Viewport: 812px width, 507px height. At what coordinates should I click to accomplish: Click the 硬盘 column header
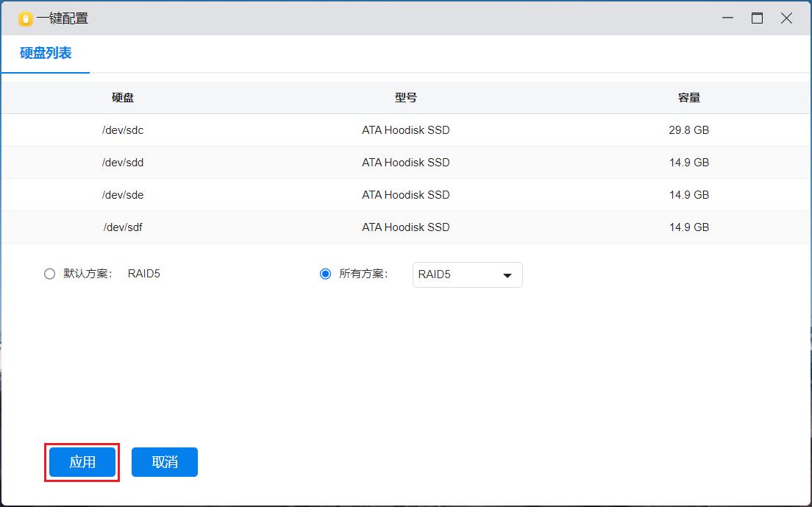click(123, 97)
